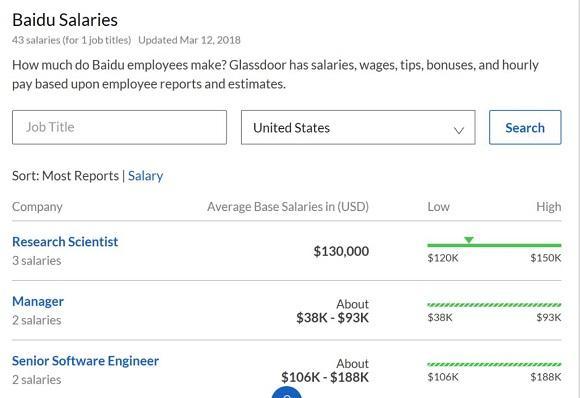Sort results by Salary
The image size is (580, 398).
145,176
